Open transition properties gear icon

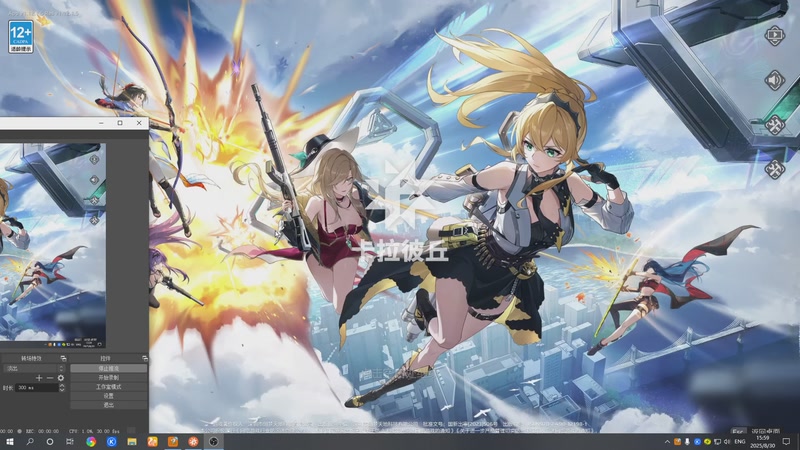[61, 378]
